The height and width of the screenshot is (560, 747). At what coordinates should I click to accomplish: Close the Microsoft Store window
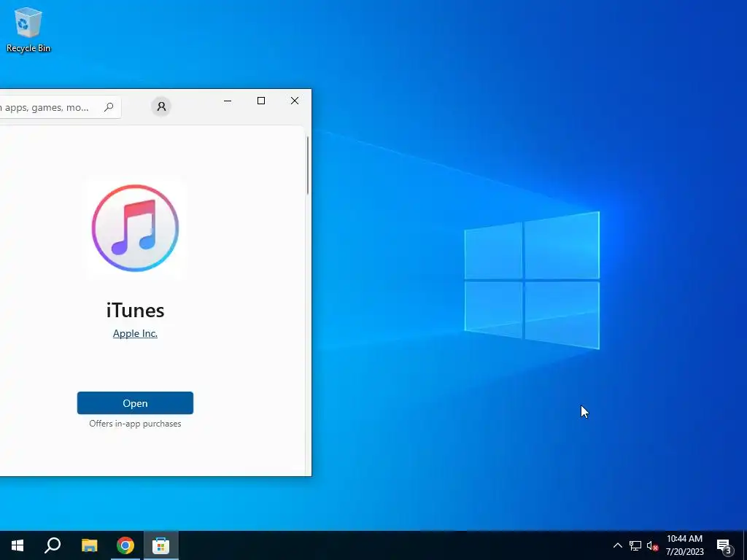295,101
